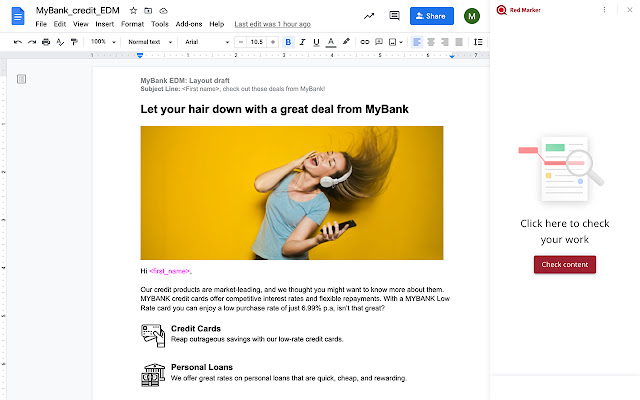Click 'MyBank EDM: Layout draft' text
Image resolution: width=640 pixels, height=400 pixels.
pyautogui.click(x=185, y=80)
